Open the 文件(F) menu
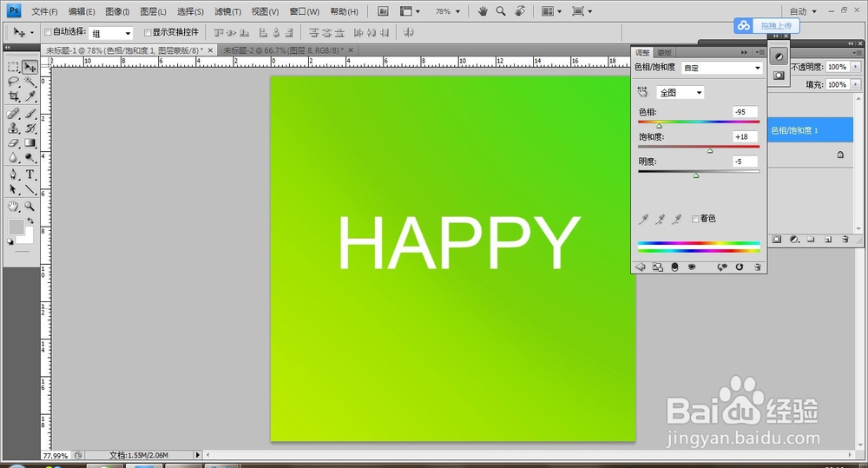This screenshot has height=468, width=868. [44, 11]
